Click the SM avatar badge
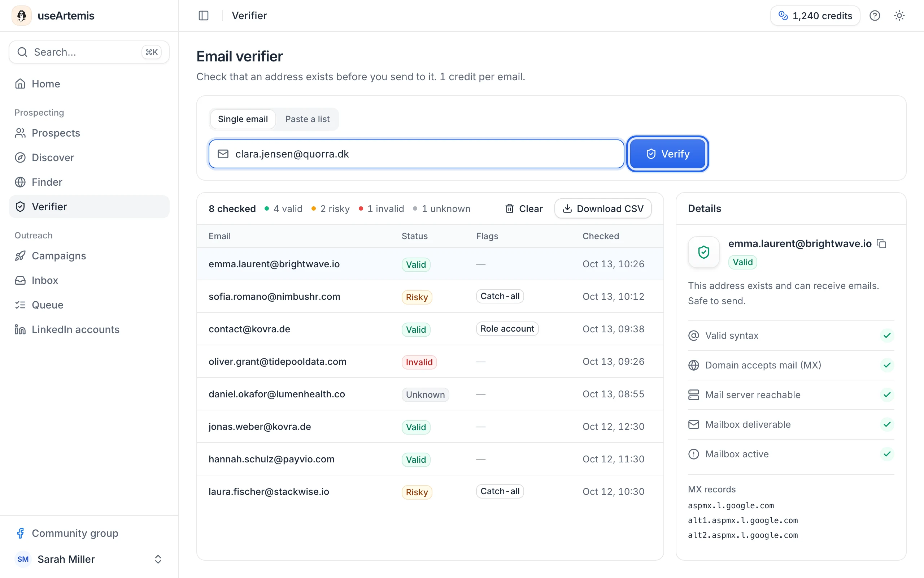Screen dimensions: 924x578 coord(23,559)
